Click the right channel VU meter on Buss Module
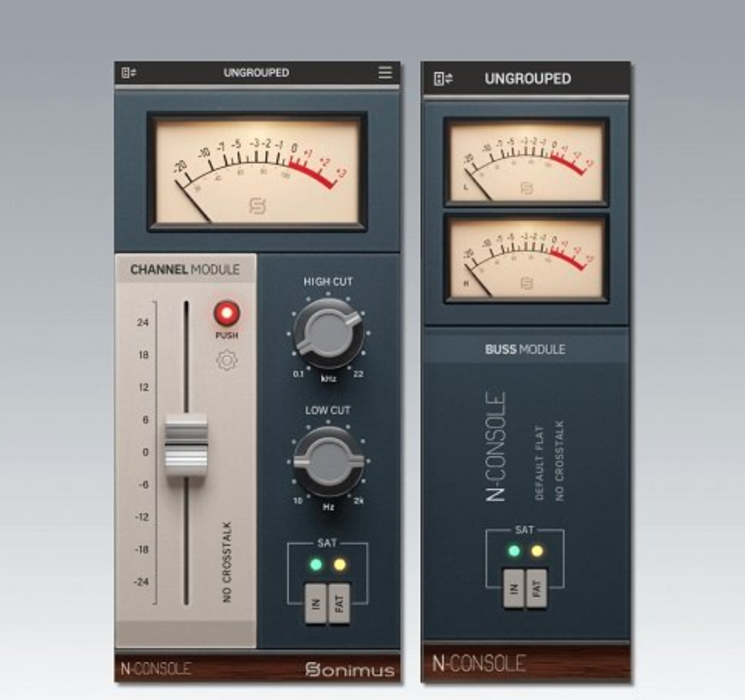745x700 pixels. coord(527,259)
